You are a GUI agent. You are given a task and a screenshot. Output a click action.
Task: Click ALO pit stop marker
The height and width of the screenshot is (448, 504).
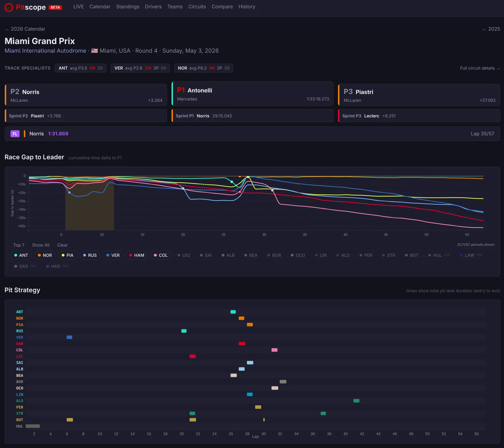356,401
